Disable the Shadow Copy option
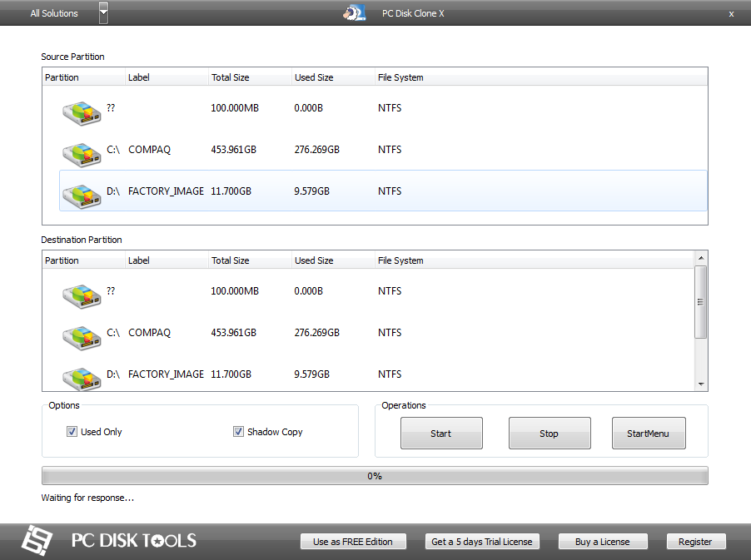 (238, 431)
